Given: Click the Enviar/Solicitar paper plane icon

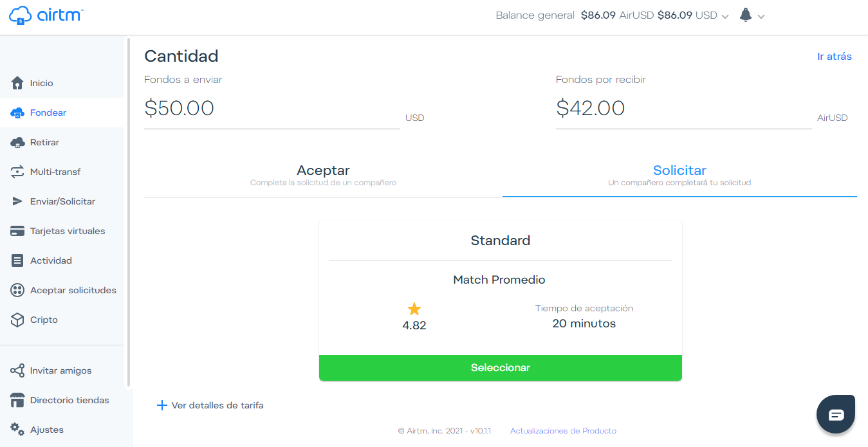Looking at the screenshot, I should pos(18,201).
